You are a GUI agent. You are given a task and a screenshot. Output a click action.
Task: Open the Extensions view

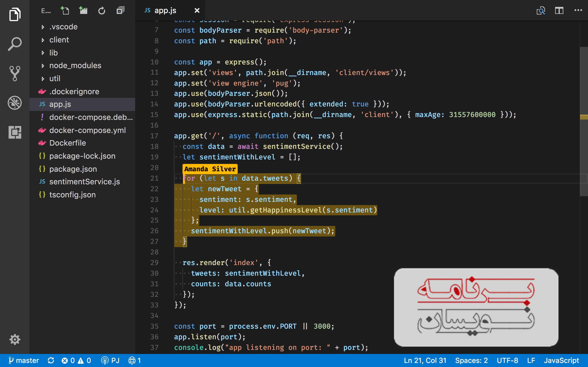tap(14, 132)
